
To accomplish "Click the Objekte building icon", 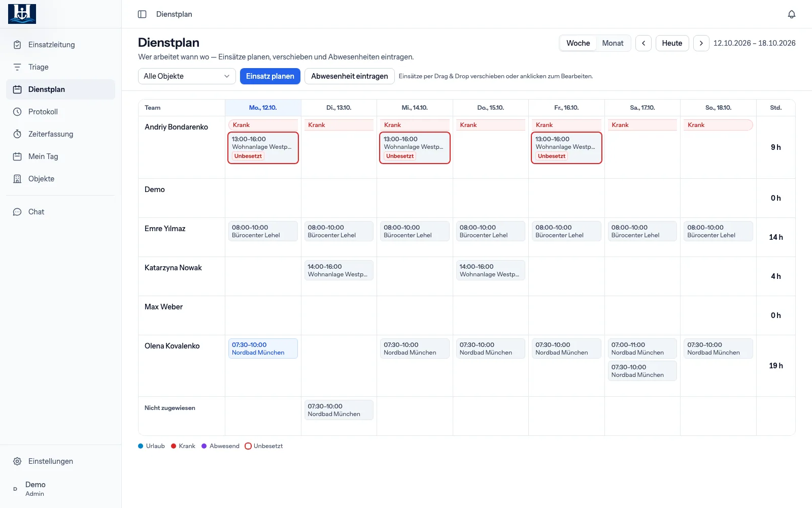I will [17, 179].
